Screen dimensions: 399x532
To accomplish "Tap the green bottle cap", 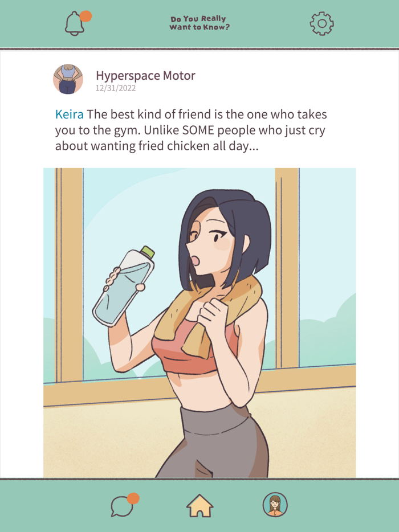I will point(148,252).
